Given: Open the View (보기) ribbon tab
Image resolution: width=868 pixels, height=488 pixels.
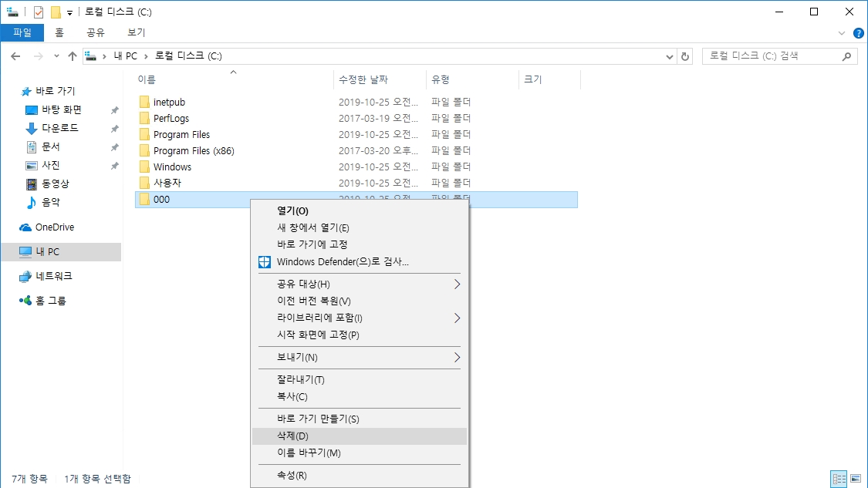Looking at the screenshot, I should (x=136, y=32).
